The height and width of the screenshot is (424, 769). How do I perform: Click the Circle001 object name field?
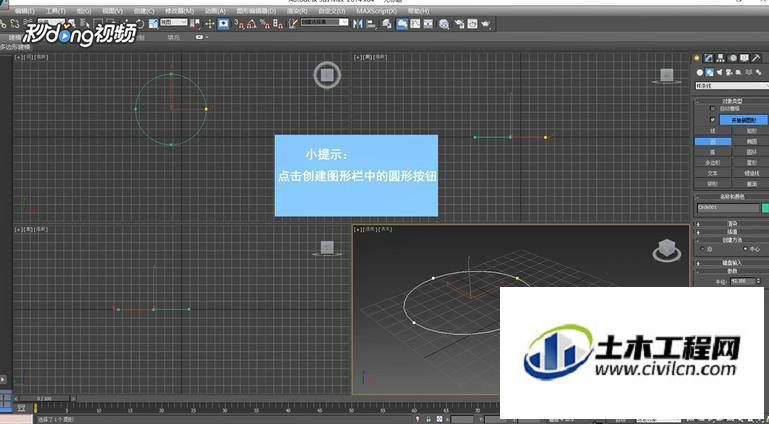coord(728,208)
